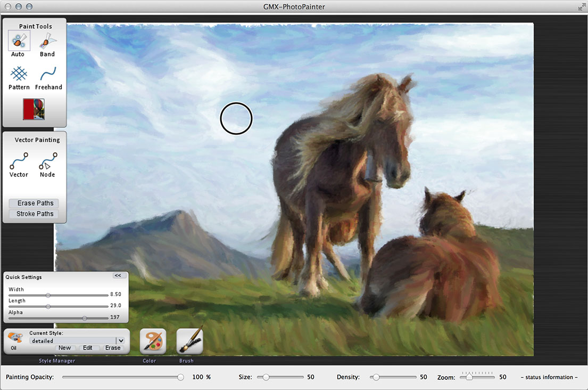Click the Painting Opacity slider
588x390 pixels.
[122, 377]
